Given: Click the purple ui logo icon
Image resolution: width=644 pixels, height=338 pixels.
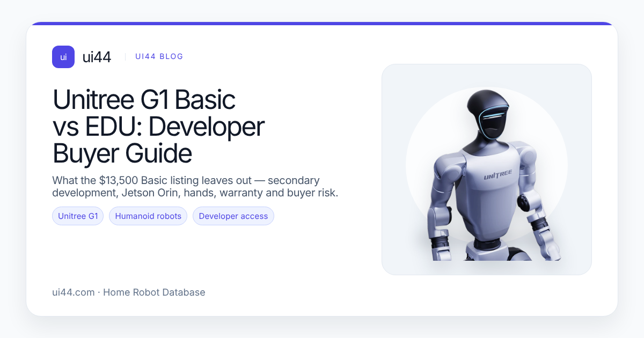Looking at the screenshot, I should tap(63, 57).
